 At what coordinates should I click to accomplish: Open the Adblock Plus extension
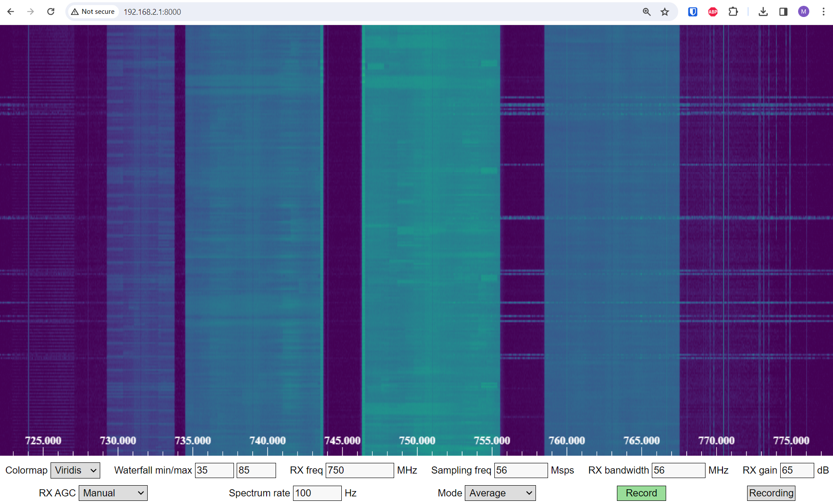click(x=713, y=12)
